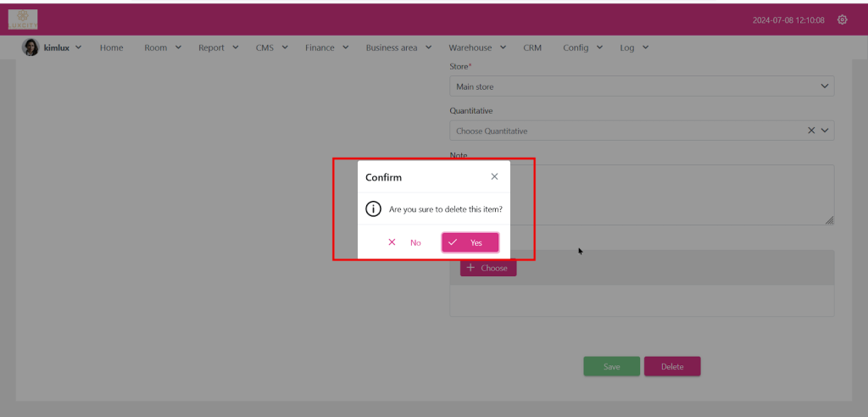
Task: Go to the Home page
Action: pyautogui.click(x=111, y=48)
